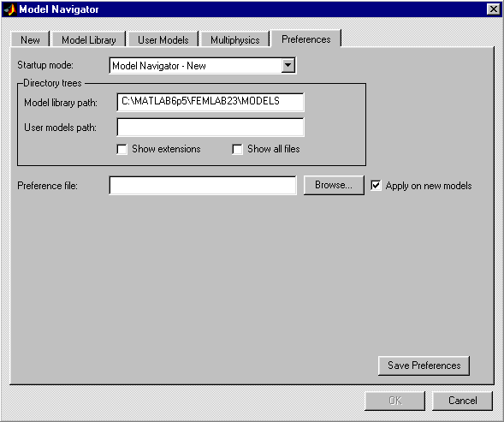Image resolution: width=504 pixels, height=422 pixels.
Task: Close the Model Navigator dialog
Action: pyautogui.click(x=494, y=9)
